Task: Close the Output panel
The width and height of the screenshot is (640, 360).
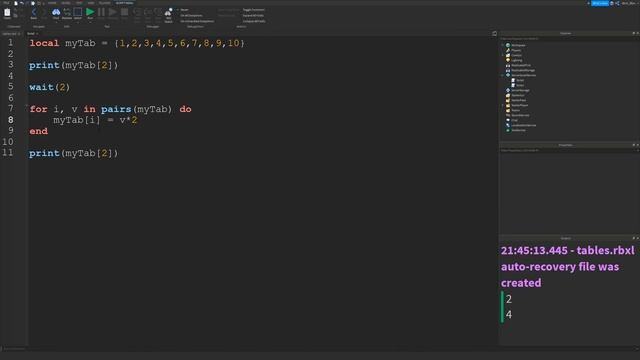Action: click(x=638, y=238)
